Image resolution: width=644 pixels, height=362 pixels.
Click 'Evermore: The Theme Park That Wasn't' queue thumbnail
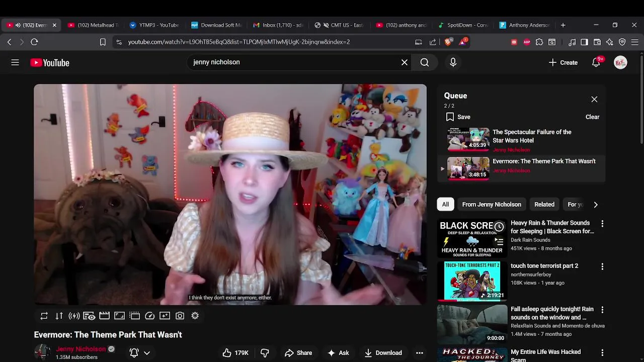pyautogui.click(x=468, y=168)
